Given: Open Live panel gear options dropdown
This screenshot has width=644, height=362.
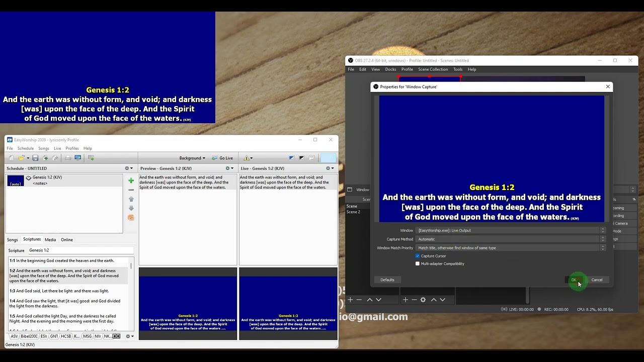Looking at the screenshot, I should (x=330, y=168).
